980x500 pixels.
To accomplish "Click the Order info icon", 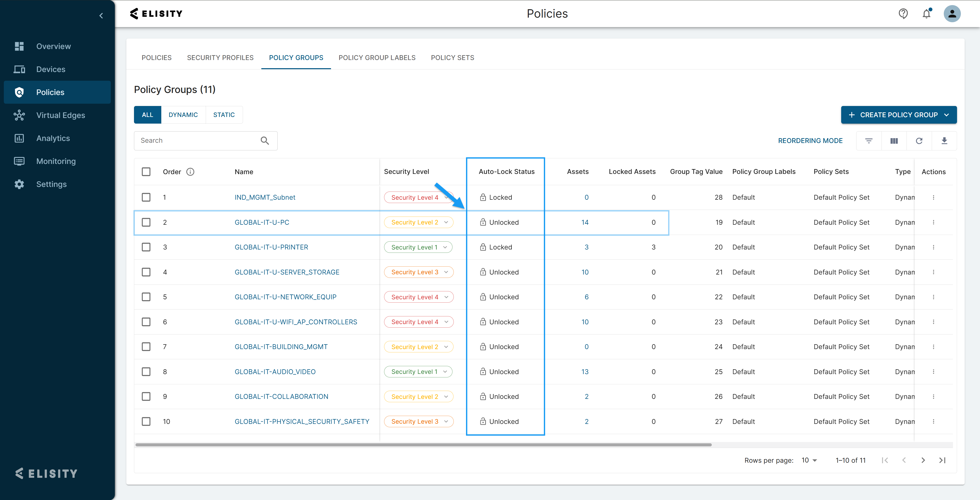I will pos(190,172).
